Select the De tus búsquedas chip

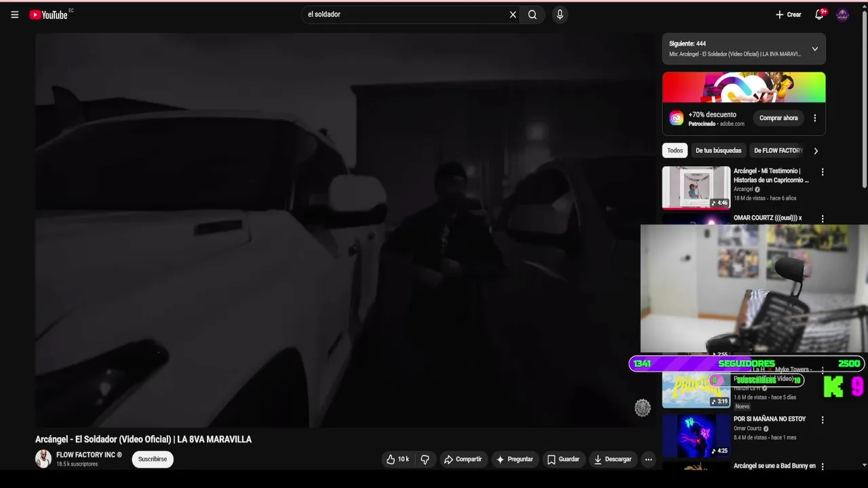click(x=718, y=150)
